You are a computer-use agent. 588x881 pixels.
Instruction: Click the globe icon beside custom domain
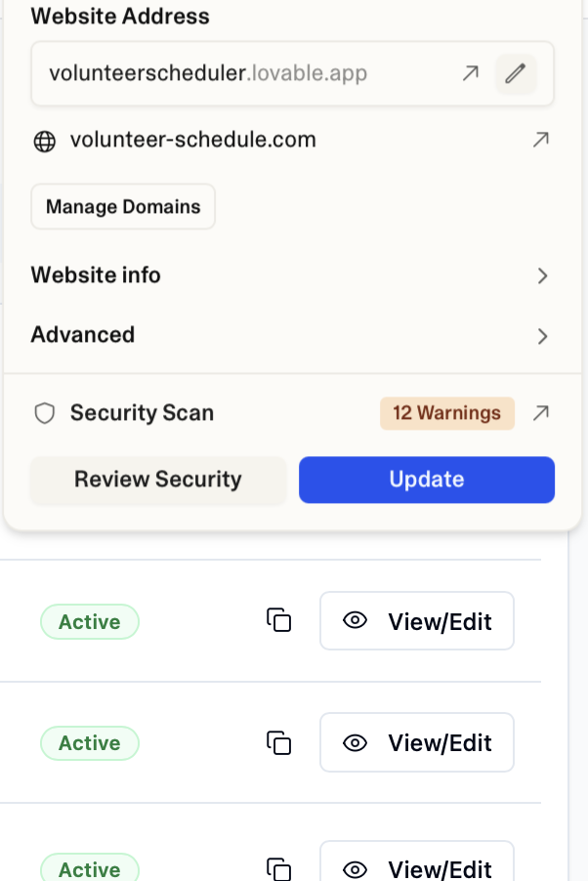coord(44,141)
